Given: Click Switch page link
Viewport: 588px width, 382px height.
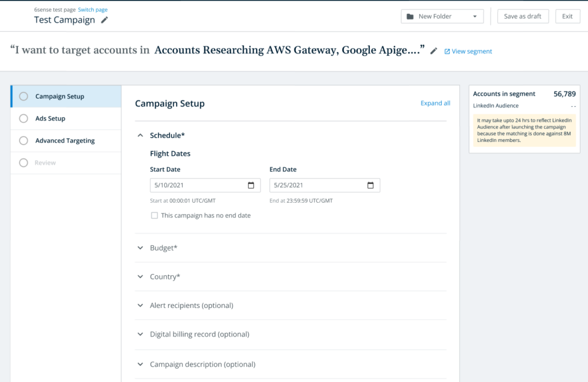Looking at the screenshot, I should tap(92, 10).
